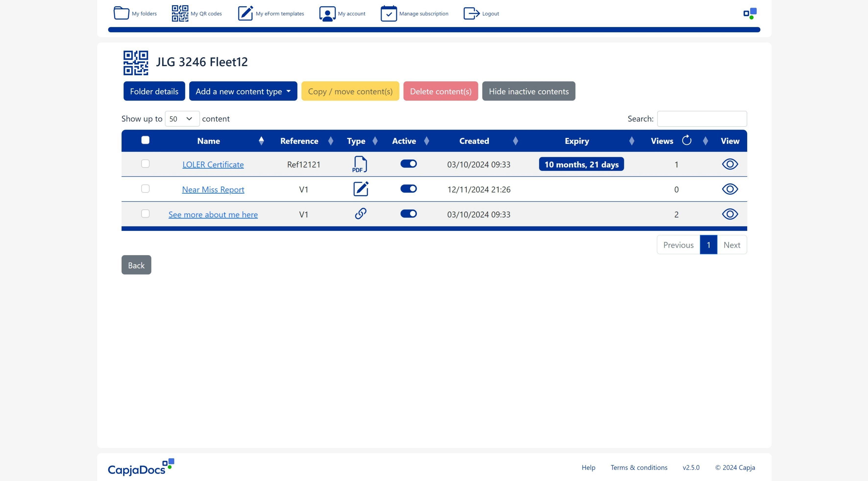Click the Previous pagination button
The width and height of the screenshot is (868, 481).
tap(678, 245)
